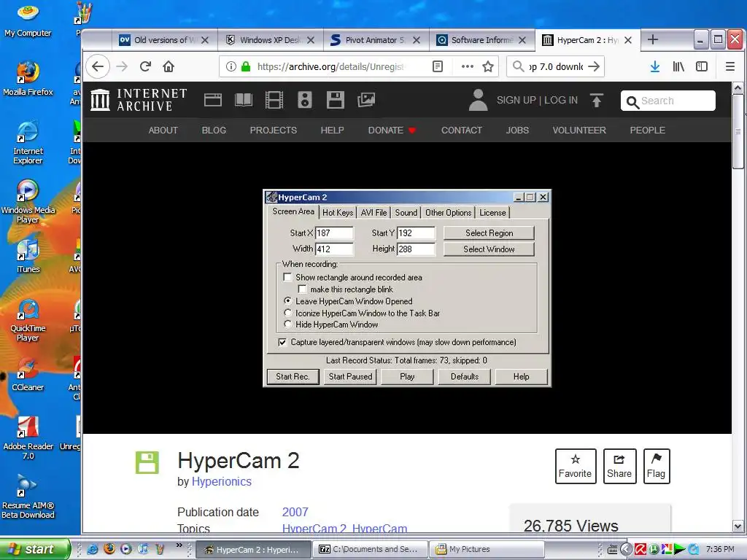Show site information icon in address bar

click(x=231, y=66)
